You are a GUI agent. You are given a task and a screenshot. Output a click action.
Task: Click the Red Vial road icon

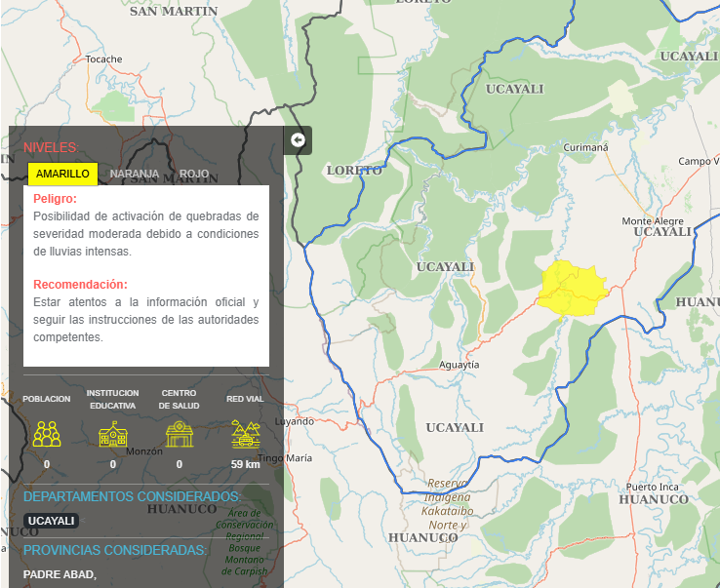pyautogui.click(x=246, y=434)
